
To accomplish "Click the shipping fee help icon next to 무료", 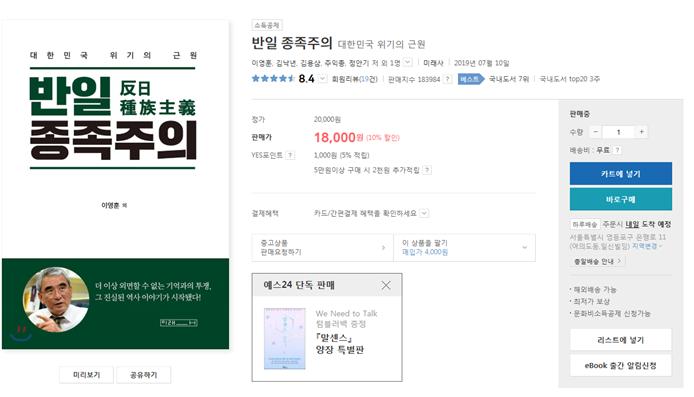I will coord(617,150).
